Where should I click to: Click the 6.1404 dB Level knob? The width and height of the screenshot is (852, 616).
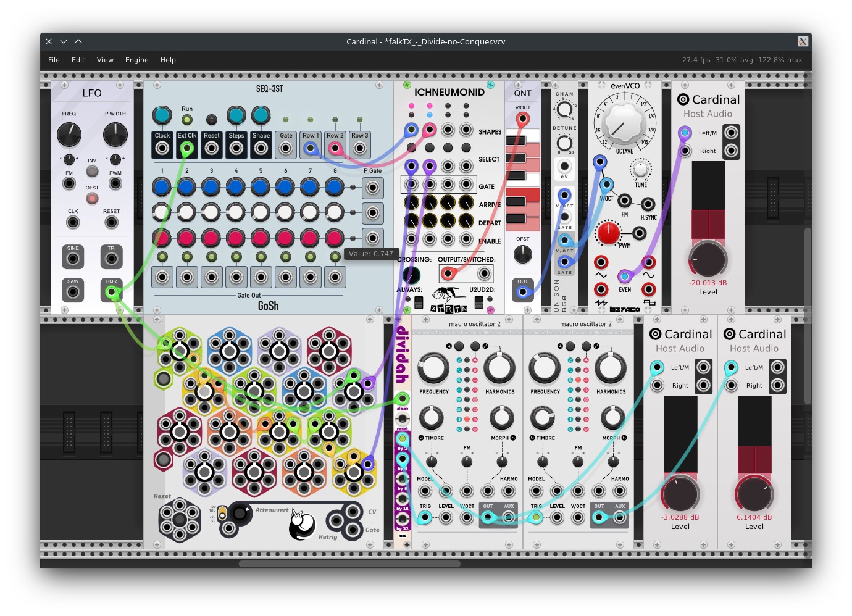(x=754, y=494)
